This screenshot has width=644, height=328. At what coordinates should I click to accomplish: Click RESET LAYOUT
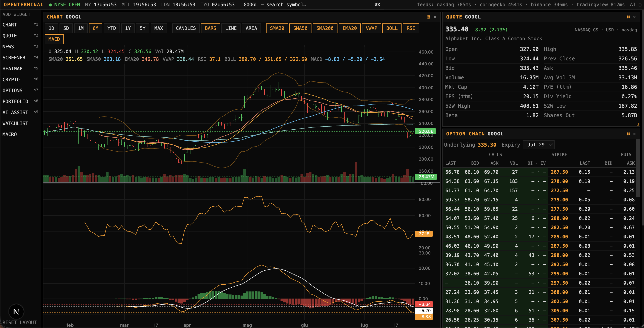[20, 322]
